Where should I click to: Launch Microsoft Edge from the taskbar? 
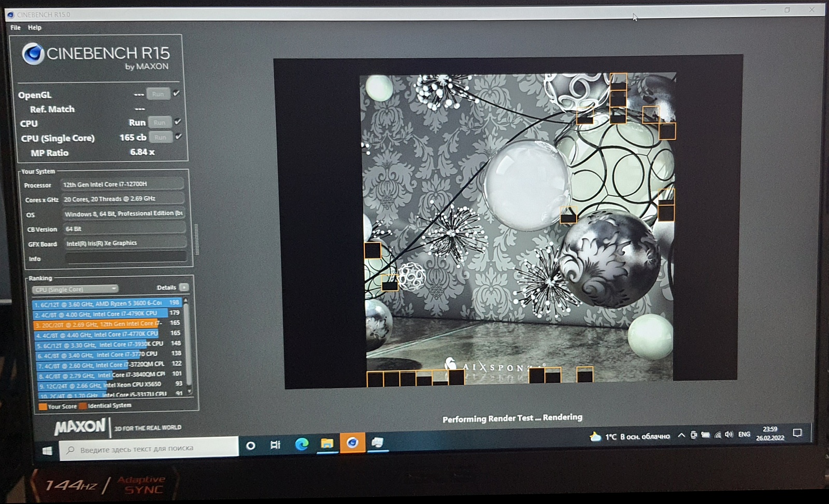click(302, 444)
